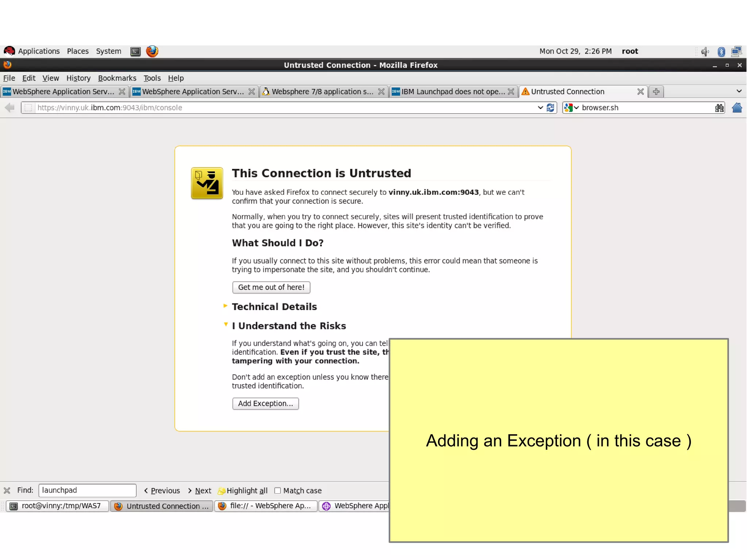Reload the page with the refresh icon

coord(550,108)
